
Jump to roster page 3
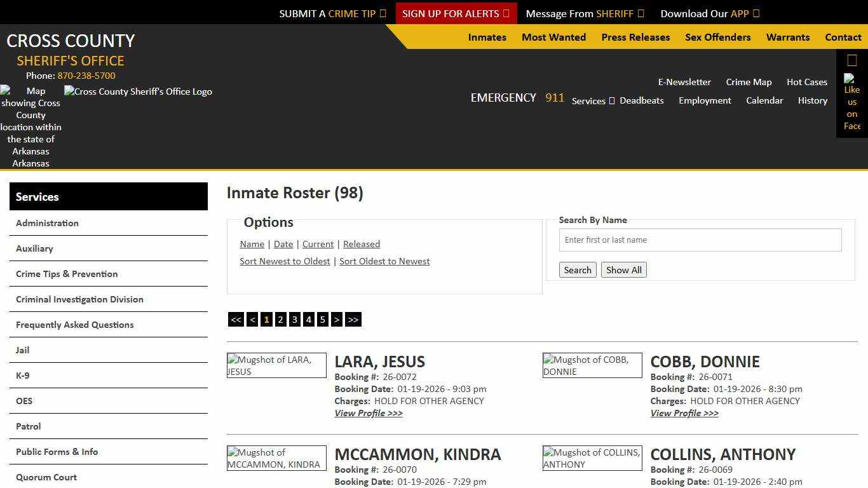(294, 319)
